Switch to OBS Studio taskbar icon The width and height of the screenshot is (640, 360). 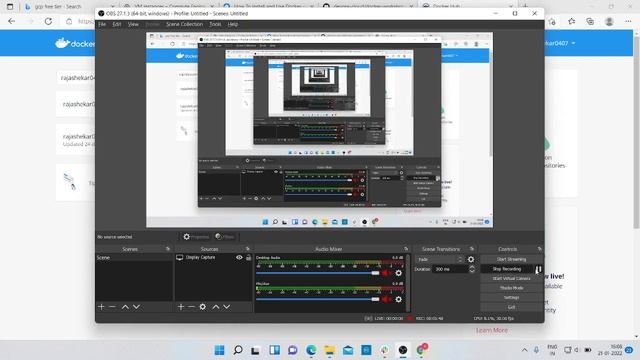[403, 350]
